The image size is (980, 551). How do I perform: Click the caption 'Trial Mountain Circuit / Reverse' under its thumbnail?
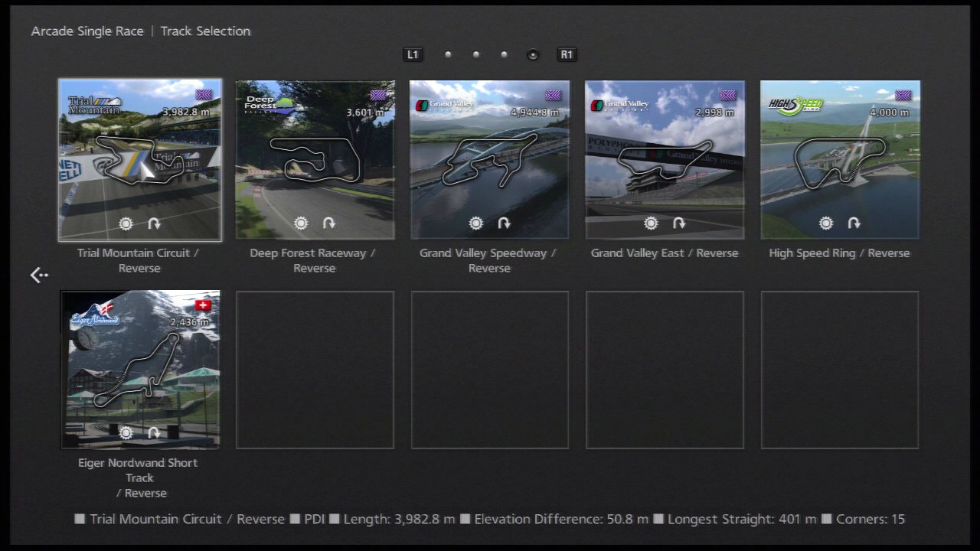(139, 260)
